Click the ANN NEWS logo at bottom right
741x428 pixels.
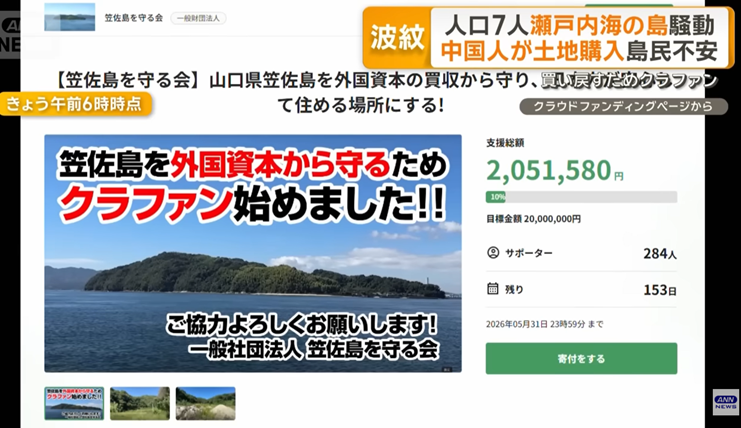pos(725,402)
